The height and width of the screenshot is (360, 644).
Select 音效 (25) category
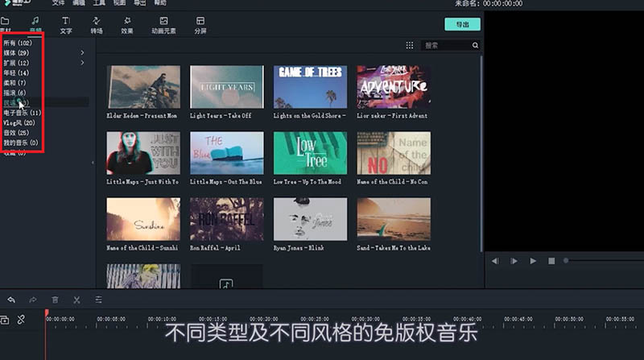pos(16,133)
